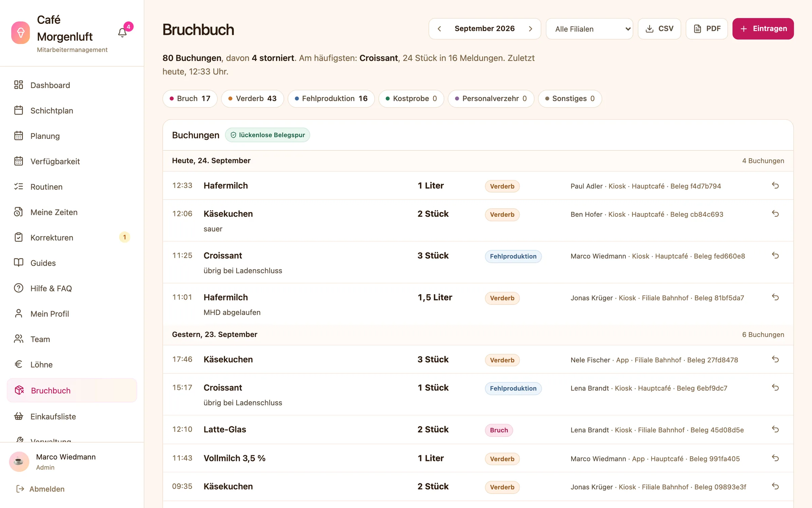The image size is (812, 508).
Task: Click Abmelden to log out
Action: 40,489
